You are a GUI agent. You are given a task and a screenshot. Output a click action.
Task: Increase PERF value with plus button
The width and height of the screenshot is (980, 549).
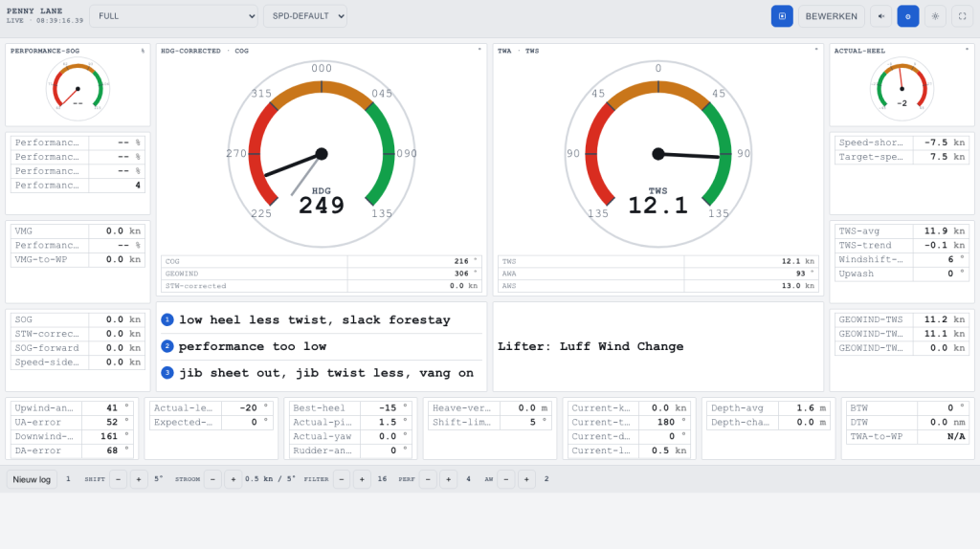coord(448,479)
